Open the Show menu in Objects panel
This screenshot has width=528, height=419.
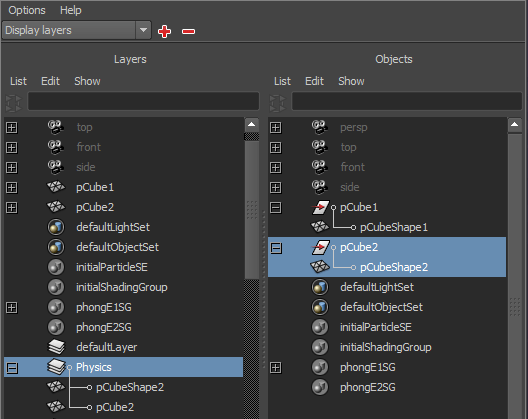(x=351, y=81)
